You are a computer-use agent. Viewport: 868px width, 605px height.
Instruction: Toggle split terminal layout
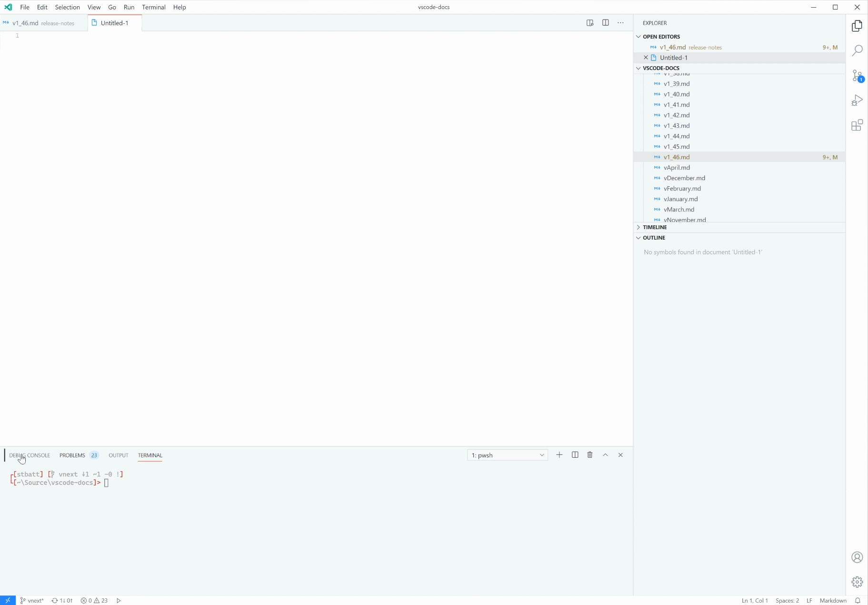574,455
